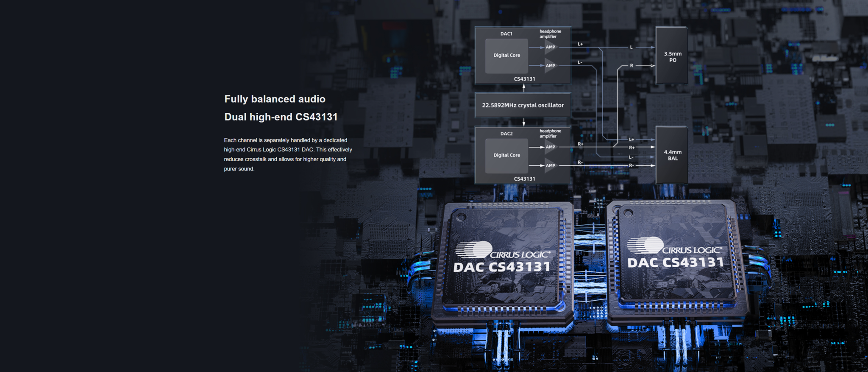Click the L+ label beside the 4.4mm BAL
Viewport: 868px width, 372px height.
point(632,140)
